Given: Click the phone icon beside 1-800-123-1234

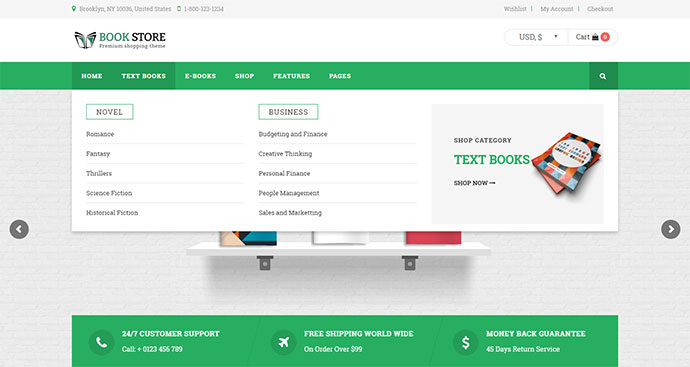Looking at the screenshot, I should 179,9.
